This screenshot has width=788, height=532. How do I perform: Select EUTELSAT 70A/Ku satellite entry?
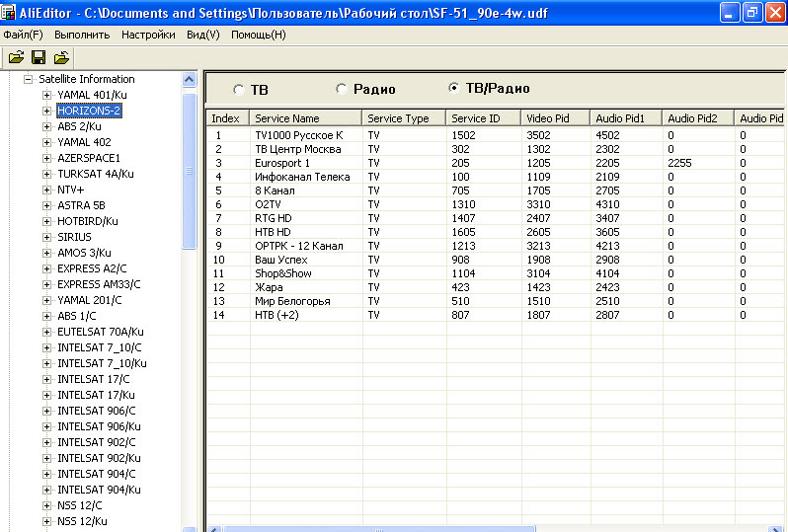[101, 332]
